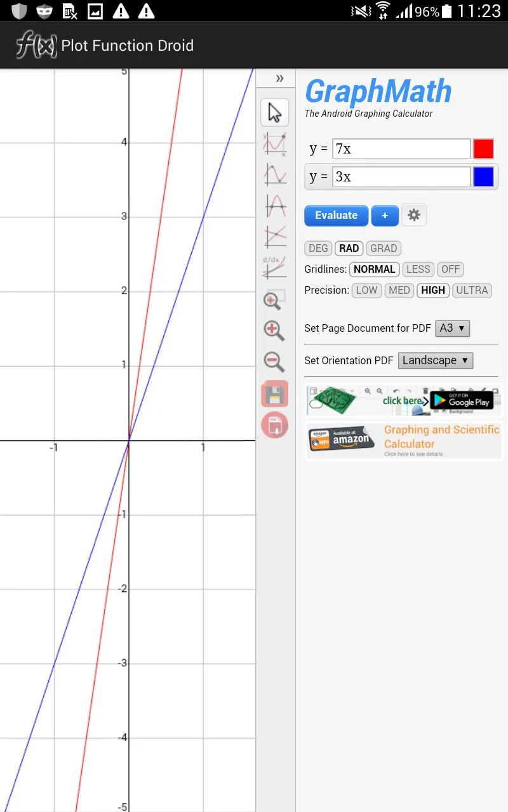Open the Landscape orientation dropdown

click(436, 360)
